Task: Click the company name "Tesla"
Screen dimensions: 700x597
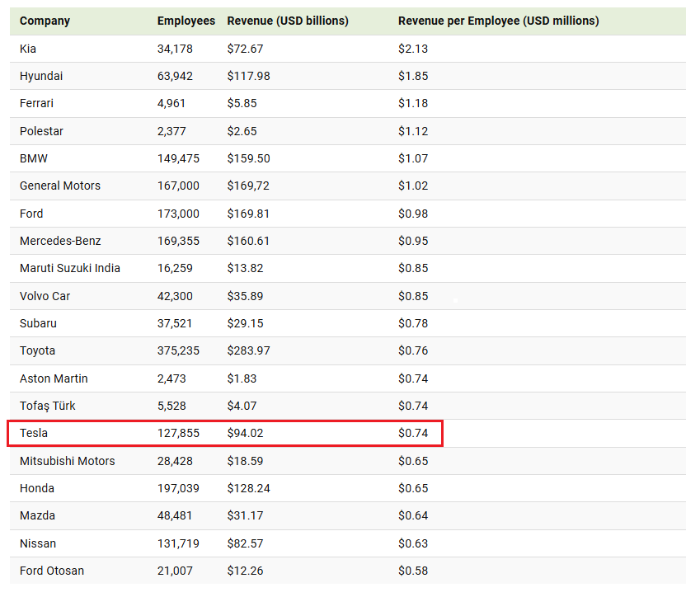Action: click(x=34, y=434)
